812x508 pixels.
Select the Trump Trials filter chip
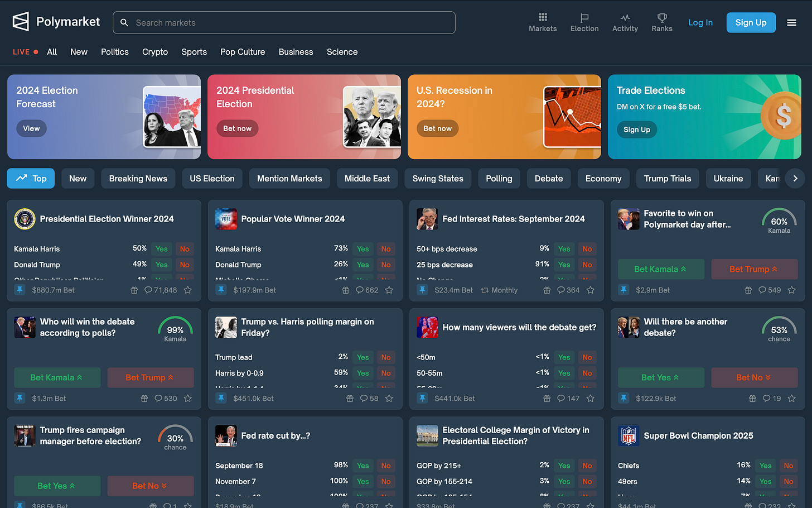coord(668,179)
